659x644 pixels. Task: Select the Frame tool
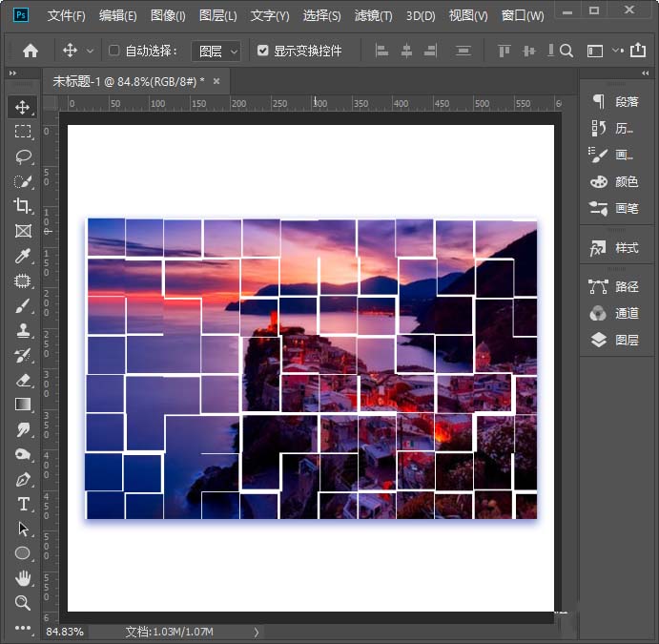coord(23,231)
